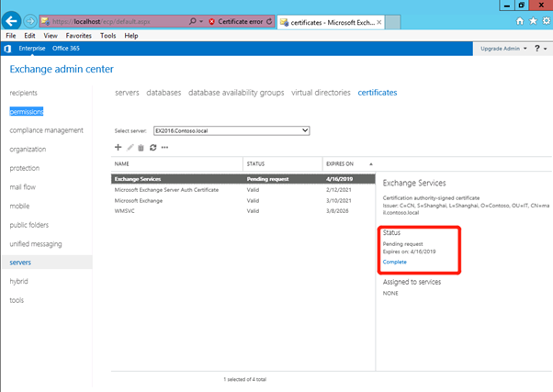Select Microsoft Exchange row expiring 3/10/2021

tap(243, 200)
